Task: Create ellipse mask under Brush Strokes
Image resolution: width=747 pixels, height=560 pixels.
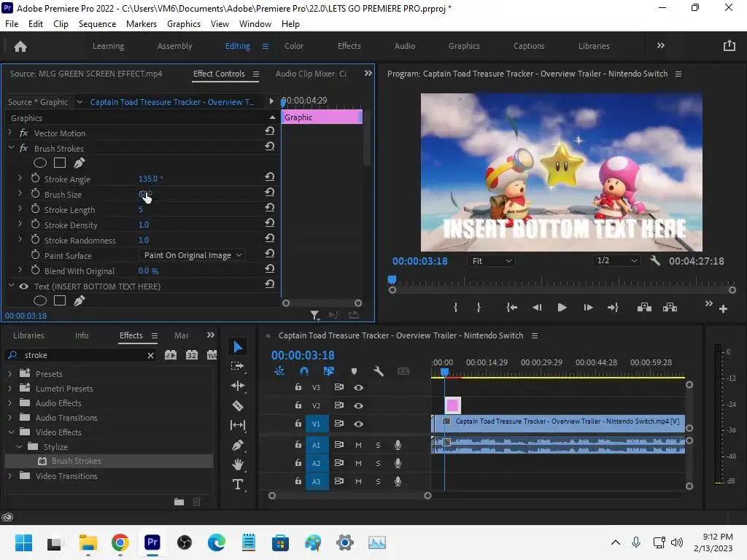Action: 40,163
